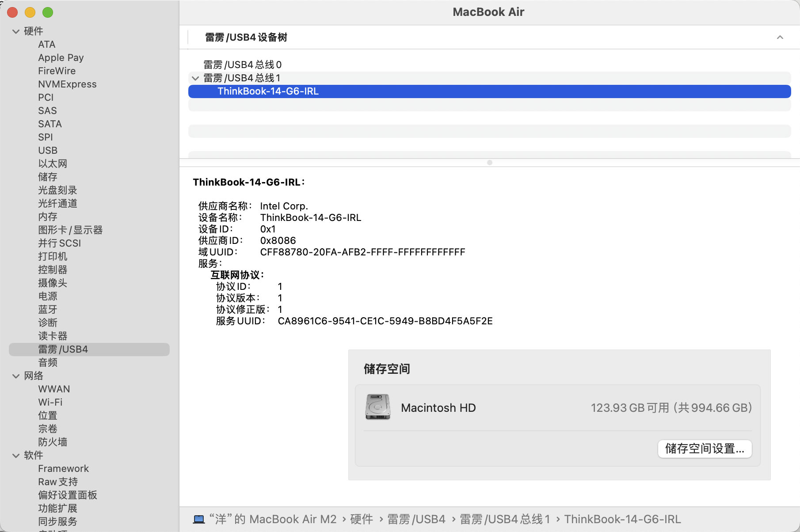Select Framework in sidebar
Image resolution: width=800 pixels, height=532 pixels.
(63, 469)
